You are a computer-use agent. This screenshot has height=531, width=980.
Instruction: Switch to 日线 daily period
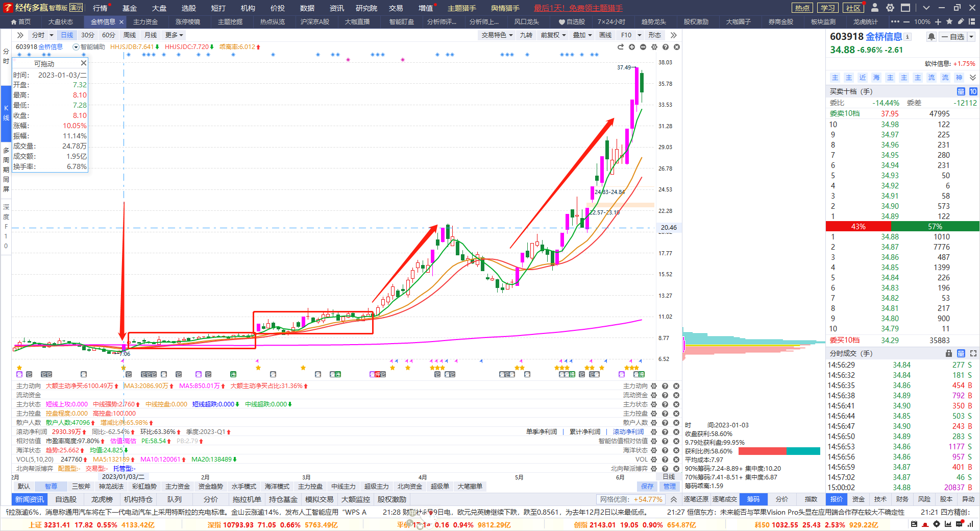67,35
